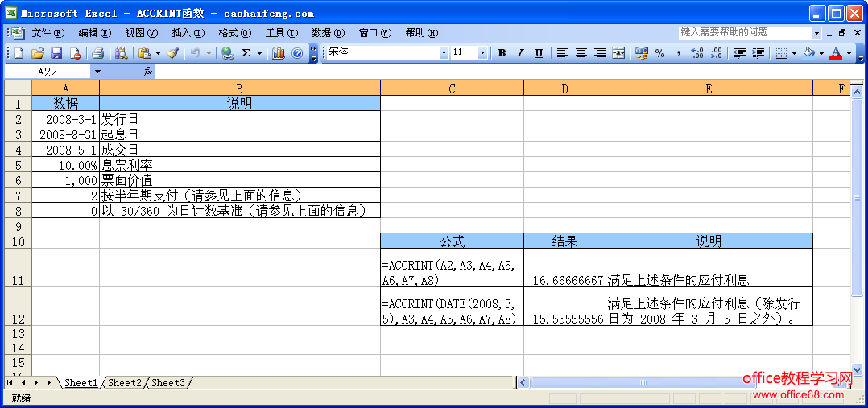The height and width of the screenshot is (408, 868).
Task: Toggle italic formatting
Action: pyautogui.click(x=520, y=53)
